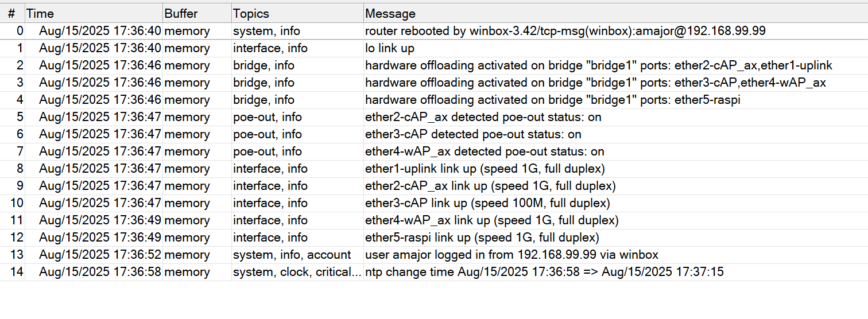Click the user amajor logged in message
The width and height of the screenshot is (868, 319).
[x=511, y=255]
